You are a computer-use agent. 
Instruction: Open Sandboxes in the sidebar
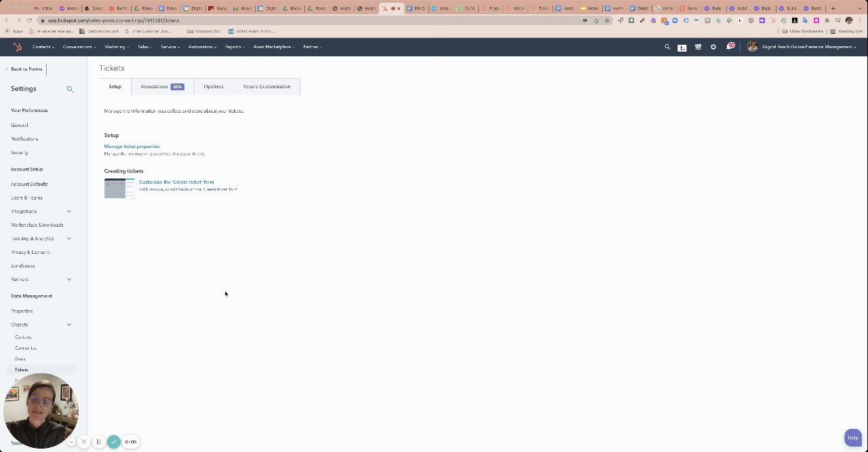pos(23,265)
